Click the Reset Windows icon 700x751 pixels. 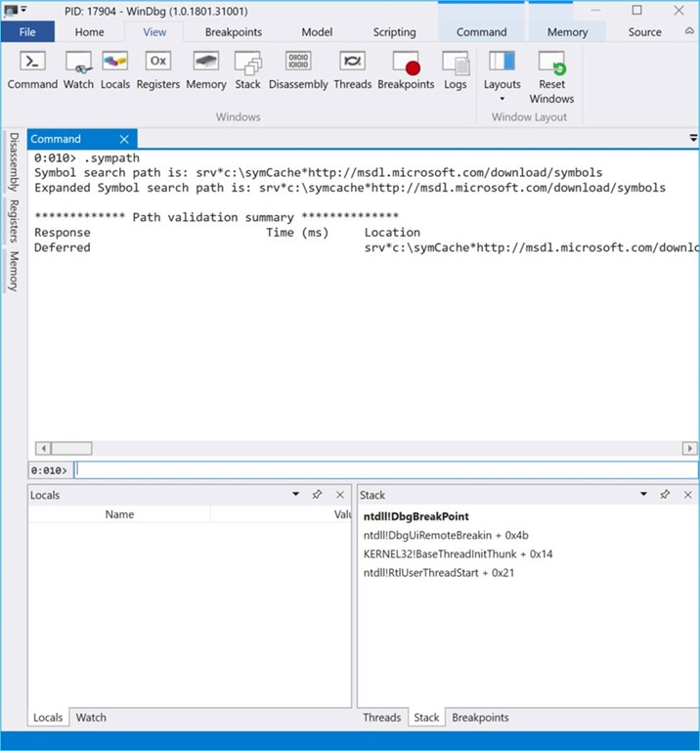(551, 77)
